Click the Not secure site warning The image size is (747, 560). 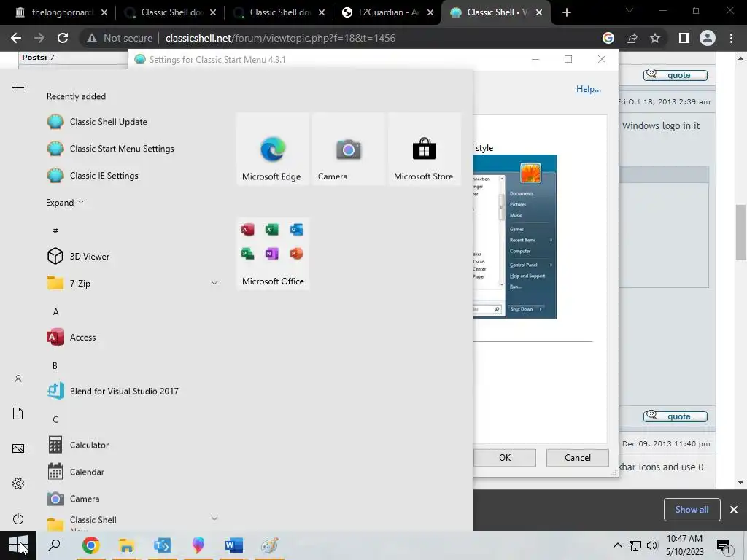120,38
